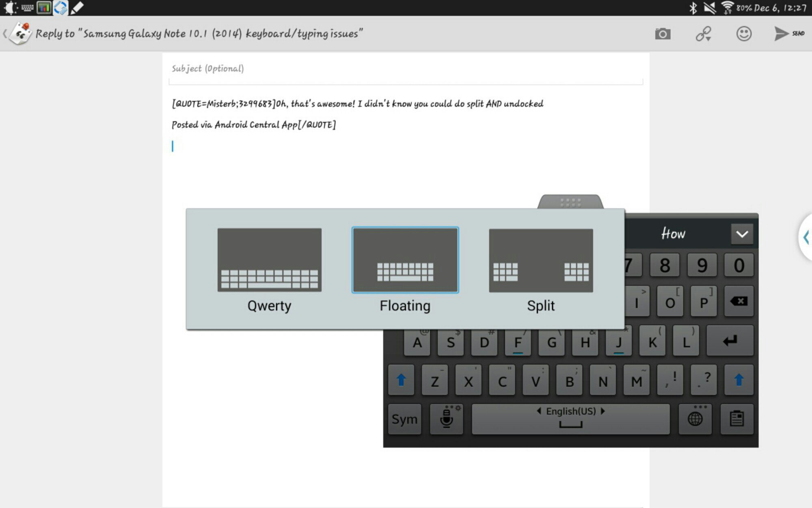812x508 pixels.
Task: Tap the P letter key
Action: (x=704, y=301)
